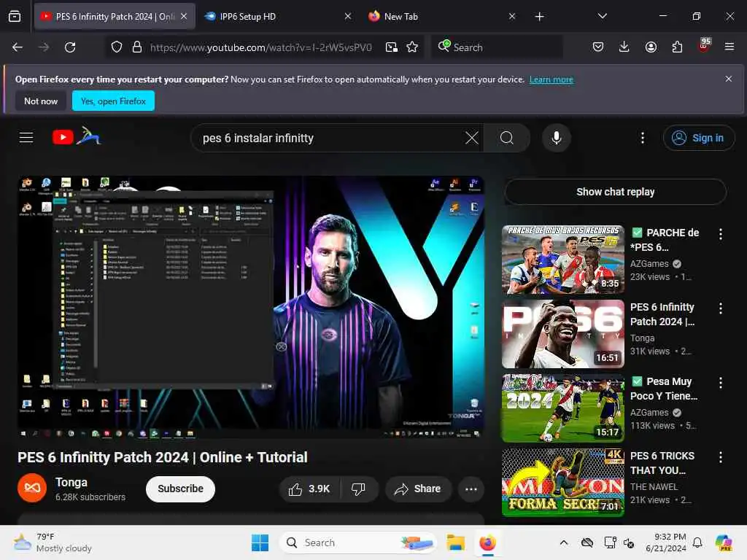Show hidden system tray icons

click(x=564, y=542)
